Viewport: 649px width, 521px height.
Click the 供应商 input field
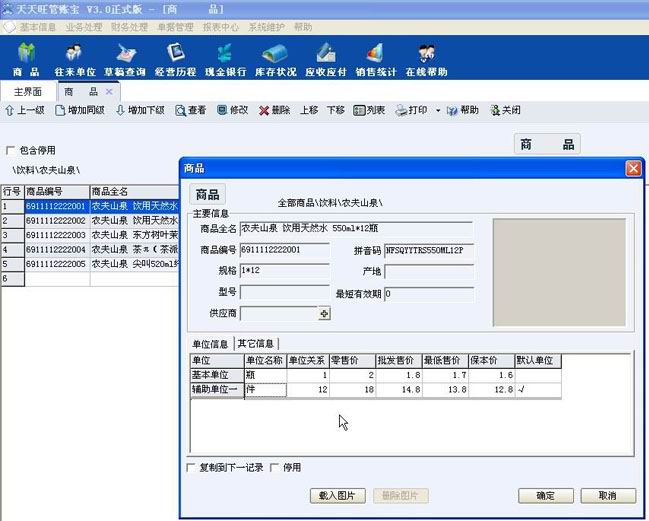[279, 314]
